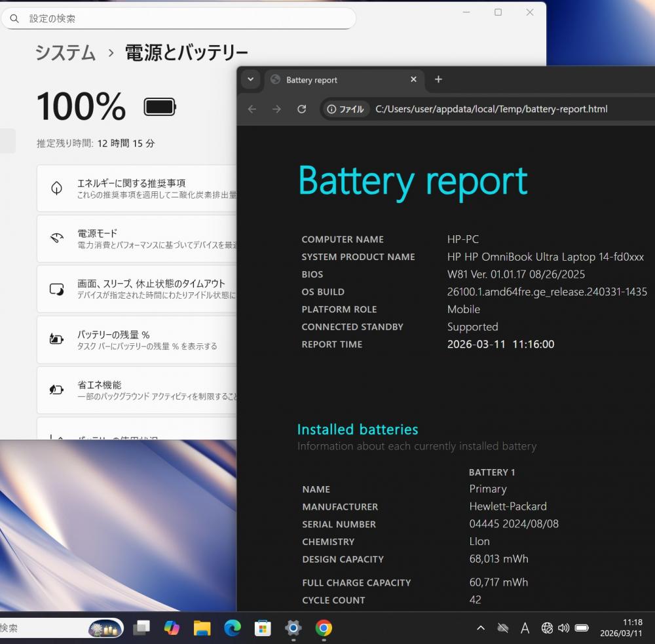Open the tab search dropdown in browser
Image resolution: width=655 pixels, height=644 pixels.
click(x=250, y=80)
